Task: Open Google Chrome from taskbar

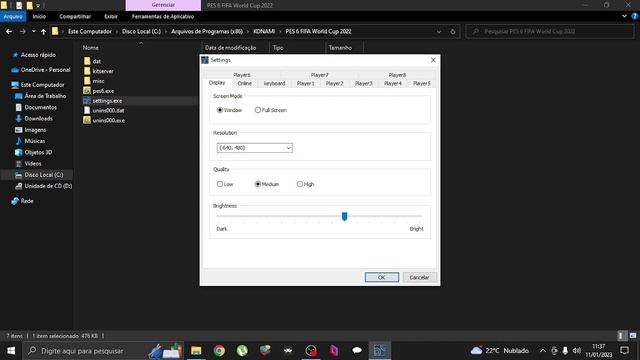Action: click(219, 351)
